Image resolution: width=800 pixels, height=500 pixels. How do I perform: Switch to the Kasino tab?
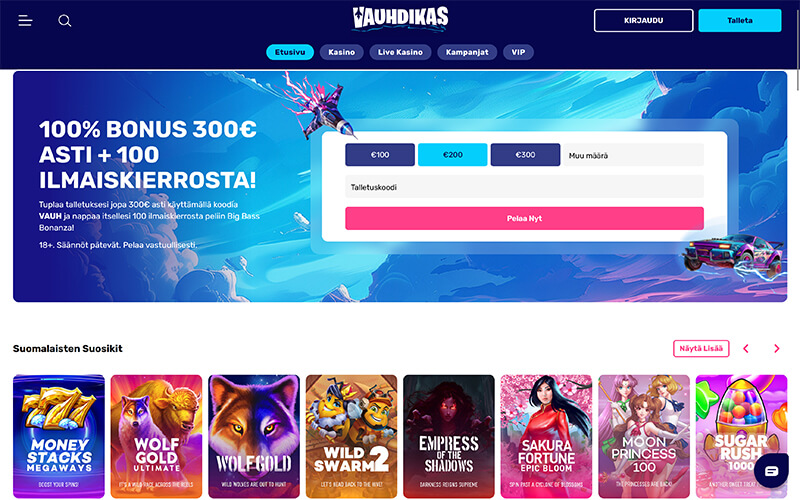click(x=341, y=52)
